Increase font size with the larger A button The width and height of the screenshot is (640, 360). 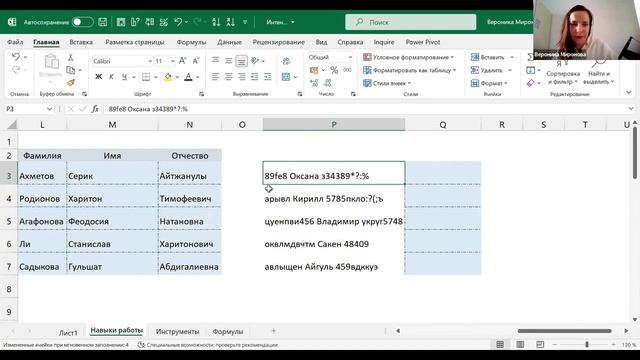coord(182,61)
